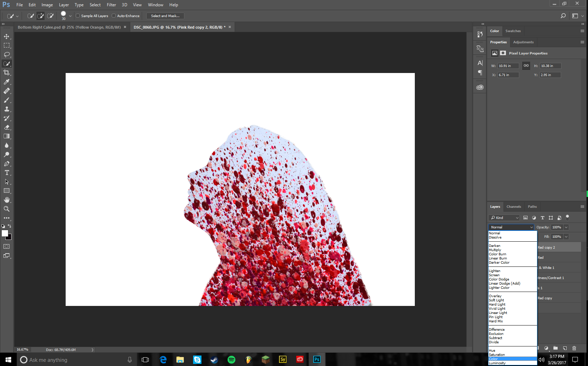This screenshot has width=588, height=366.
Task: Select the Rectangular Marquee tool
Action: (x=7, y=45)
